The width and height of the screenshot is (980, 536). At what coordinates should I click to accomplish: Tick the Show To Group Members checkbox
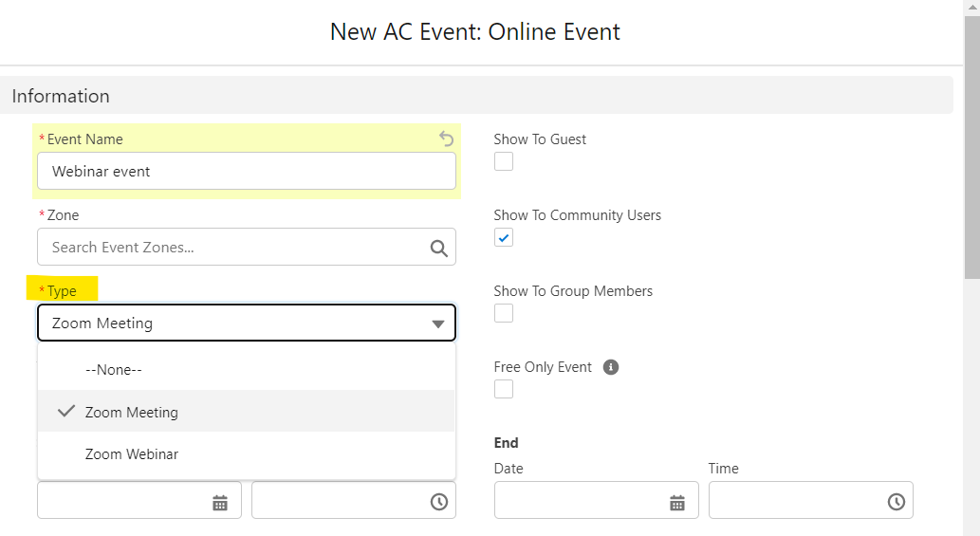pyautogui.click(x=504, y=314)
